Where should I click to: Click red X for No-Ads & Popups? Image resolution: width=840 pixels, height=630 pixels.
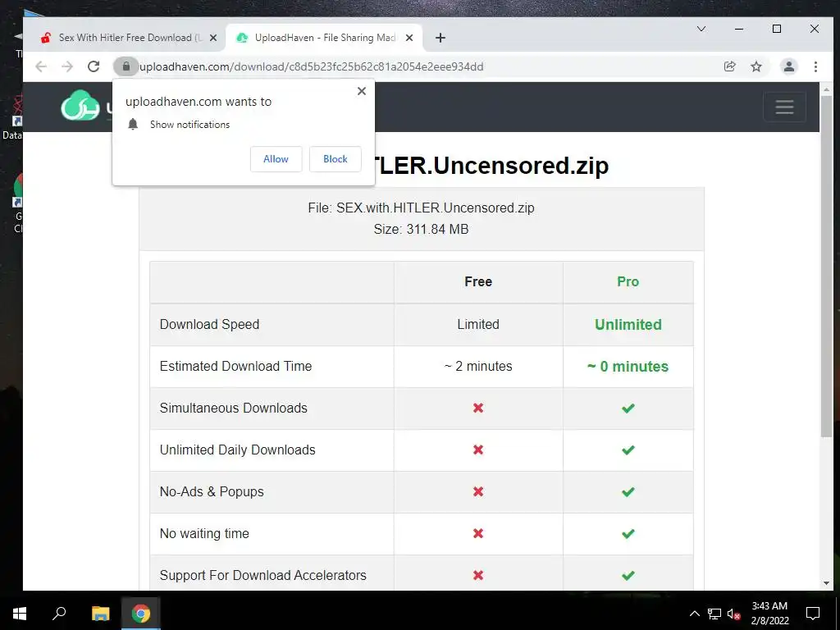click(x=478, y=492)
